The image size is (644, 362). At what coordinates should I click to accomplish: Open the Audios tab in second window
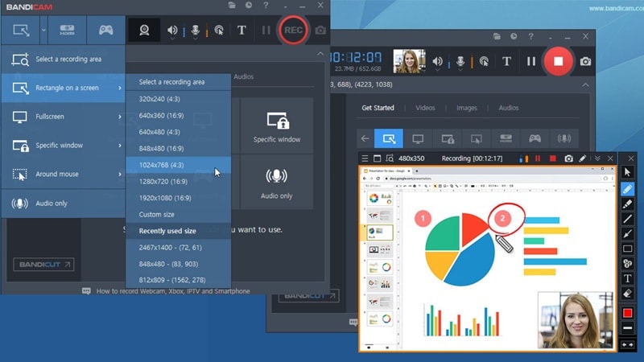click(x=509, y=108)
